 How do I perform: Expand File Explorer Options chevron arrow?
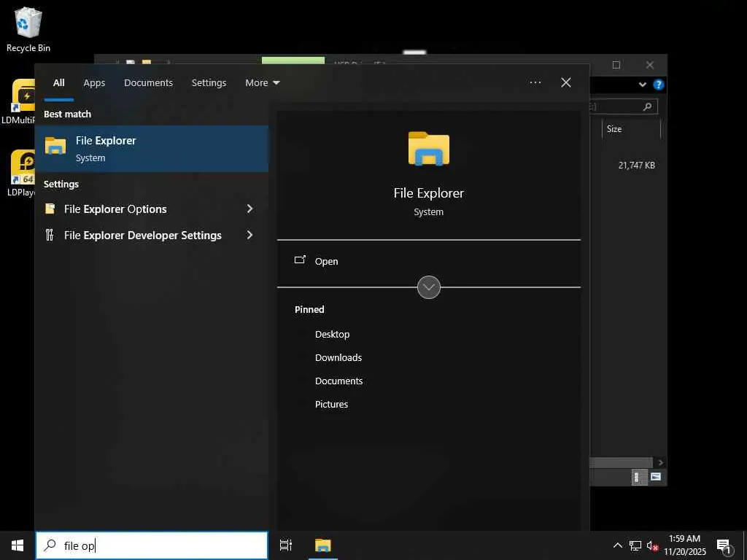(249, 209)
